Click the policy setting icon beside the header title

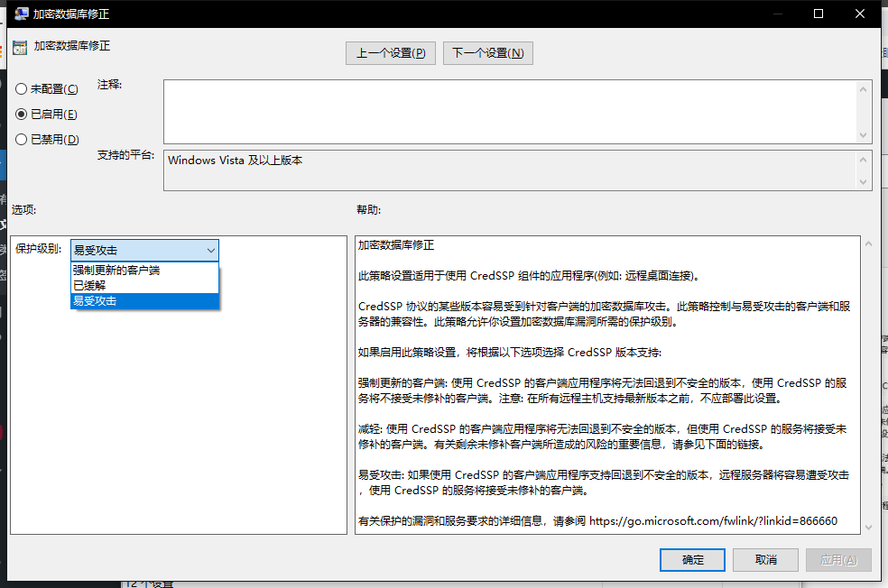point(20,48)
